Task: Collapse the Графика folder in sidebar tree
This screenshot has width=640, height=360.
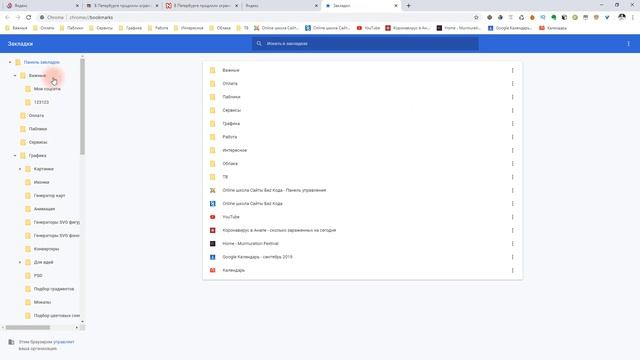Action: click(x=15, y=156)
